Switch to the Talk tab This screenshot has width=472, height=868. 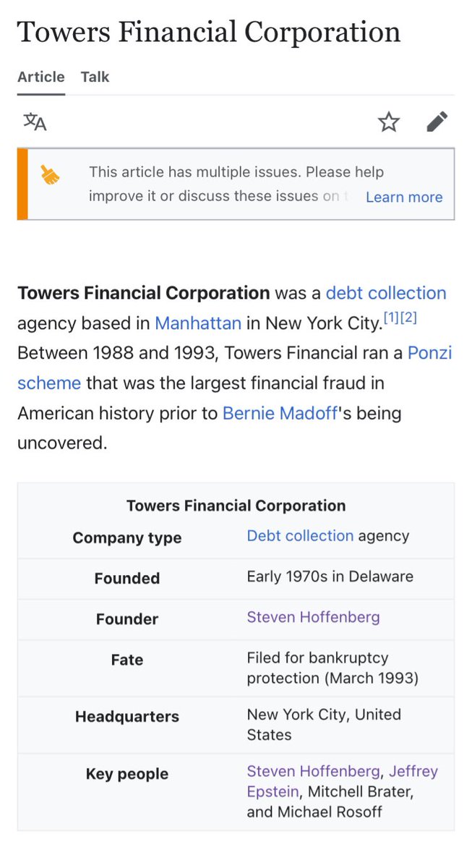click(x=95, y=77)
